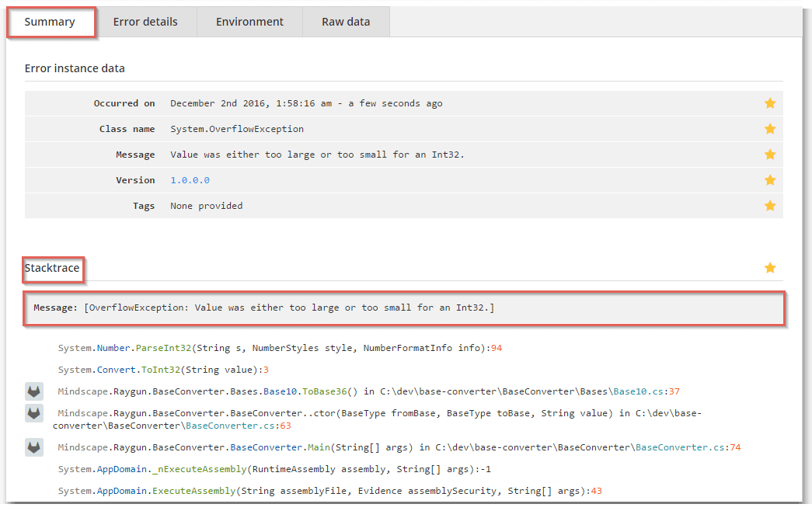Click the OverflowException message box
Viewport: 812px width, 511px height.
(x=404, y=308)
